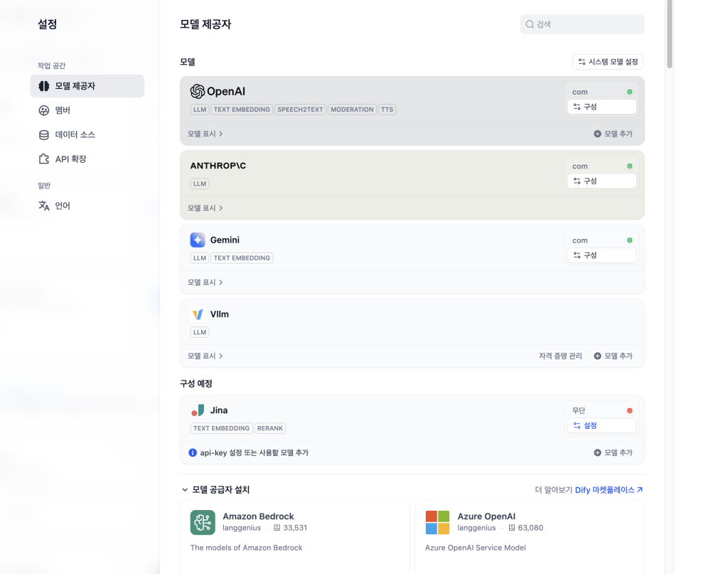Click the Vllm provider icon
This screenshot has height=574, width=728.
click(x=198, y=314)
